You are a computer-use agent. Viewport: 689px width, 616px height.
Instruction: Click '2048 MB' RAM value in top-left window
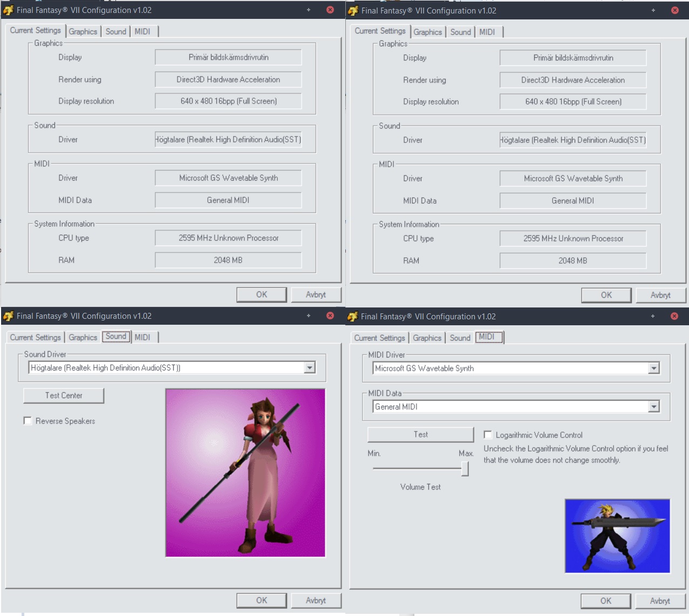click(228, 260)
